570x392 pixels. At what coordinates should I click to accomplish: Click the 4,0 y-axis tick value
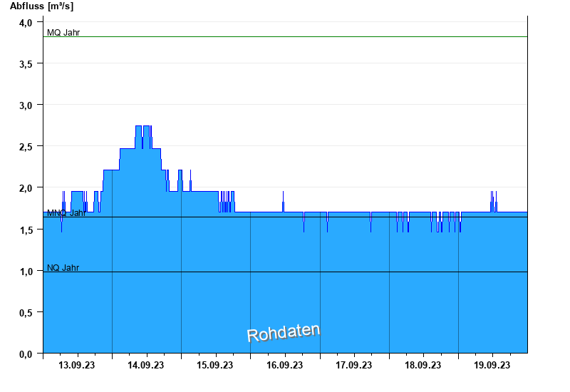tap(26, 23)
